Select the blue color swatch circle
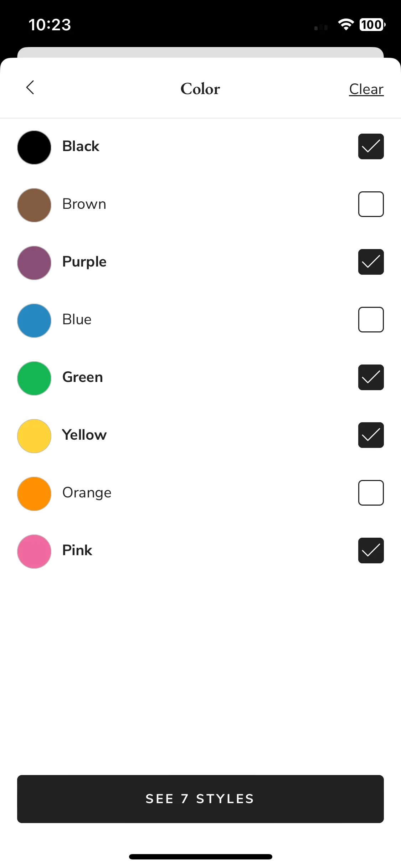The height and width of the screenshot is (868, 401). click(x=34, y=321)
